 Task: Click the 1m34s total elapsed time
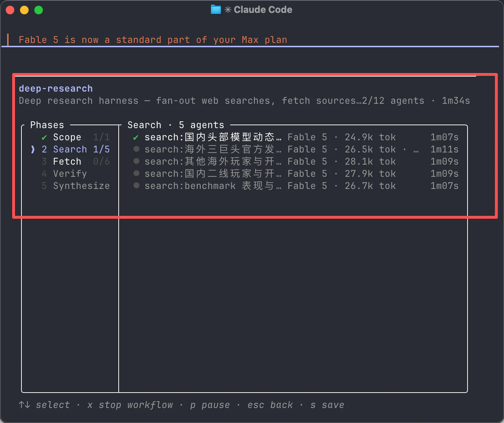coord(456,101)
